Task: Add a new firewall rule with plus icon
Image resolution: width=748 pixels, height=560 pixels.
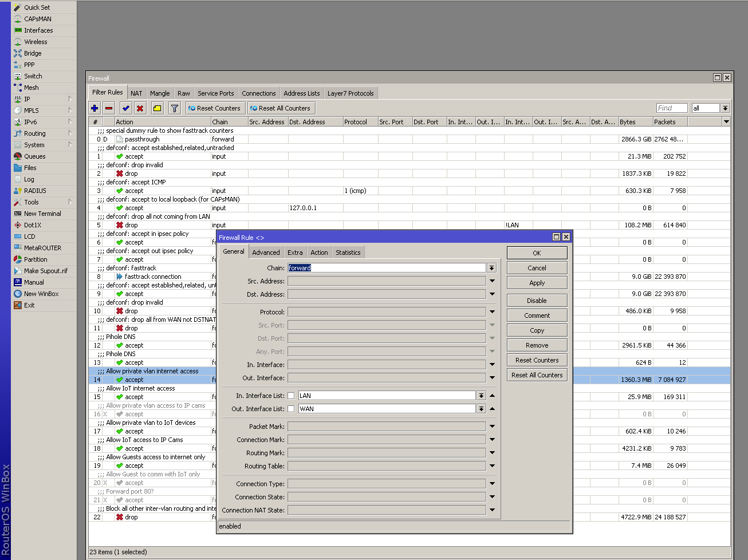Action: coord(95,108)
